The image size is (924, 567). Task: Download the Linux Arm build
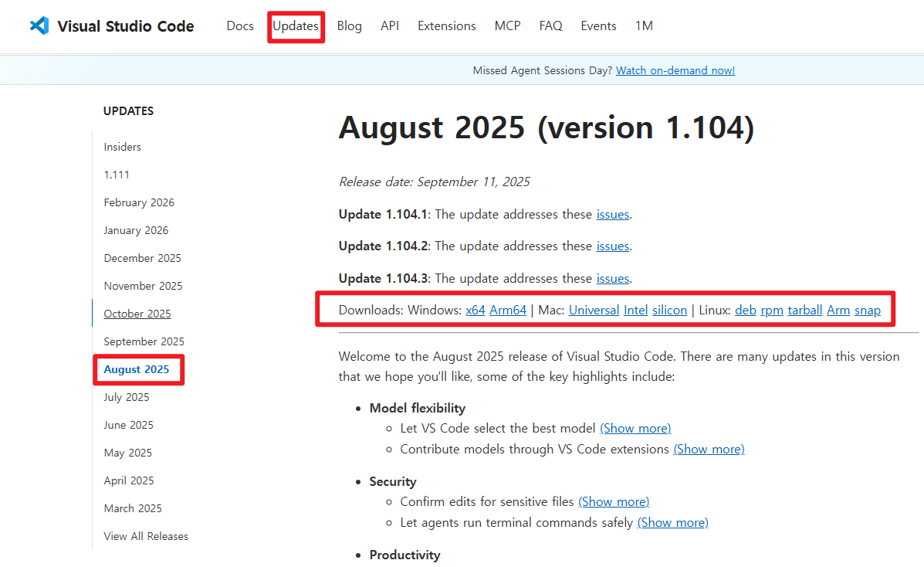click(x=838, y=311)
